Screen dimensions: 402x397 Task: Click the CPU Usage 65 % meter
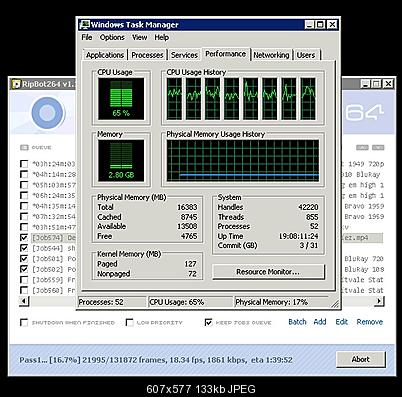click(x=121, y=99)
